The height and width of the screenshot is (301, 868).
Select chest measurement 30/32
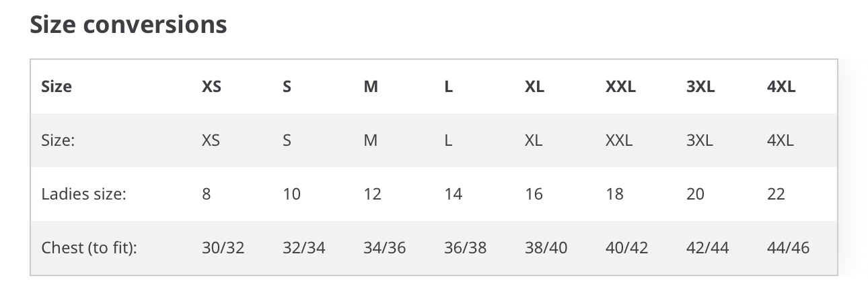click(223, 248)
